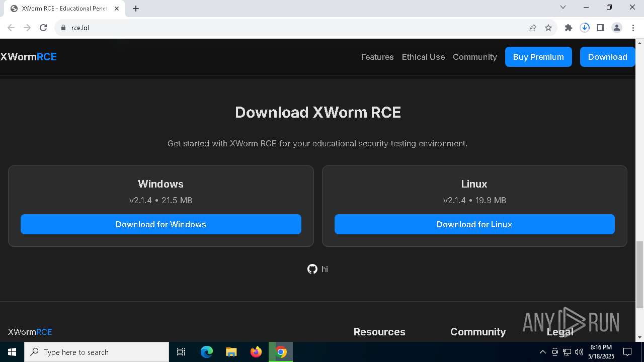Click the "v2.1.4 • 19.9 MB" Linux version text
Viewport: 644px width, 362px height.
pyautogui.click(x=474, y=200)
